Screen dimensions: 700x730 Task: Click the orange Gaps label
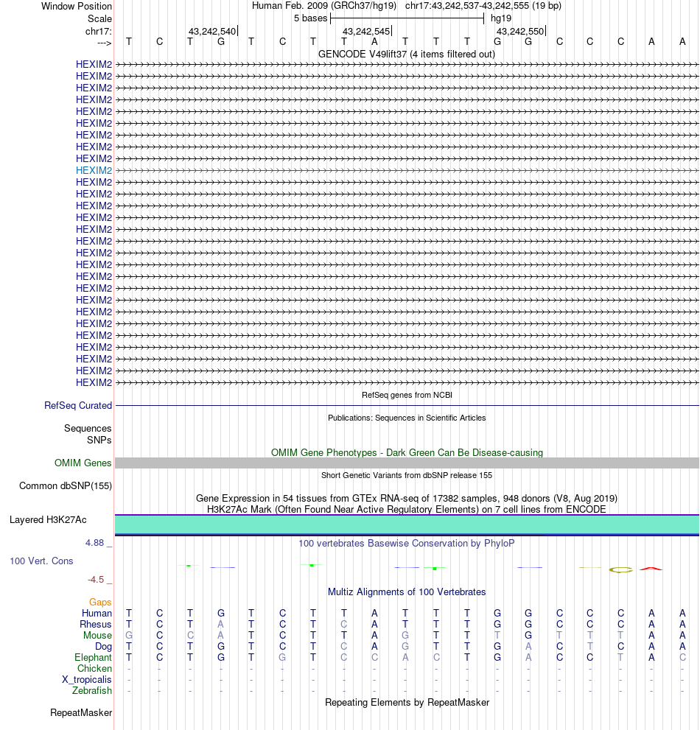101,603
